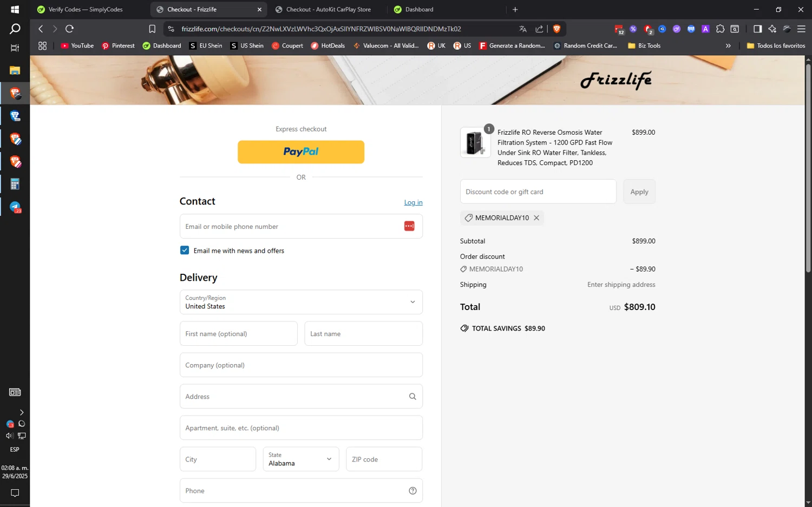Focus the City field
The width and height of the screenshot is (812, 507).
coord(218,459)
